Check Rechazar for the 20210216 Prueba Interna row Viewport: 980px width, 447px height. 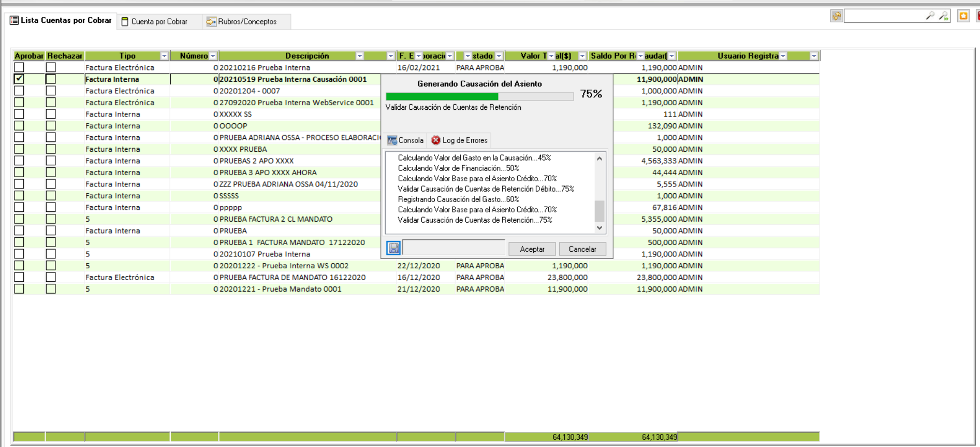[x=51, y=67]
